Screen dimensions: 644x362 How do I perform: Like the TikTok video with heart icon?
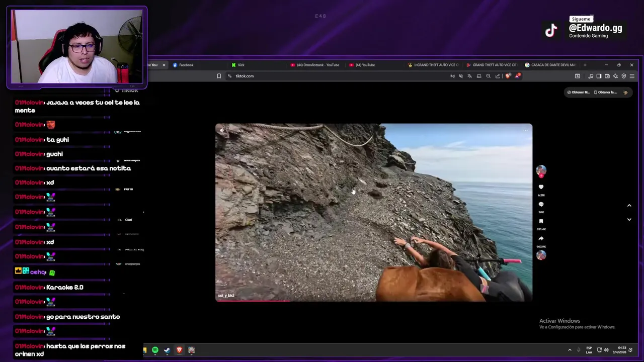coord(541,187)
